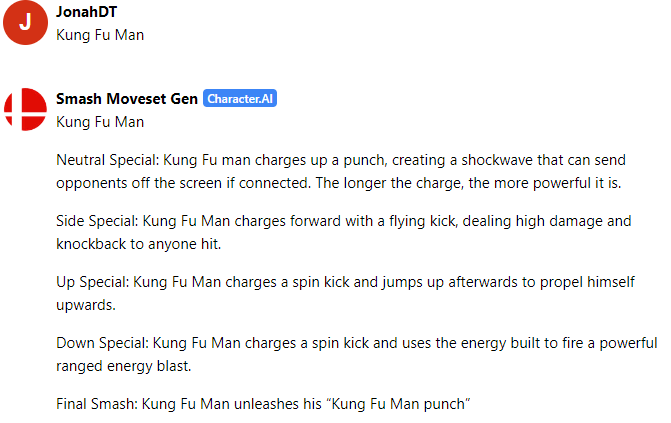Select the Down Special paragraph
The width and height of the screenshot is (671, 423).
356,354
